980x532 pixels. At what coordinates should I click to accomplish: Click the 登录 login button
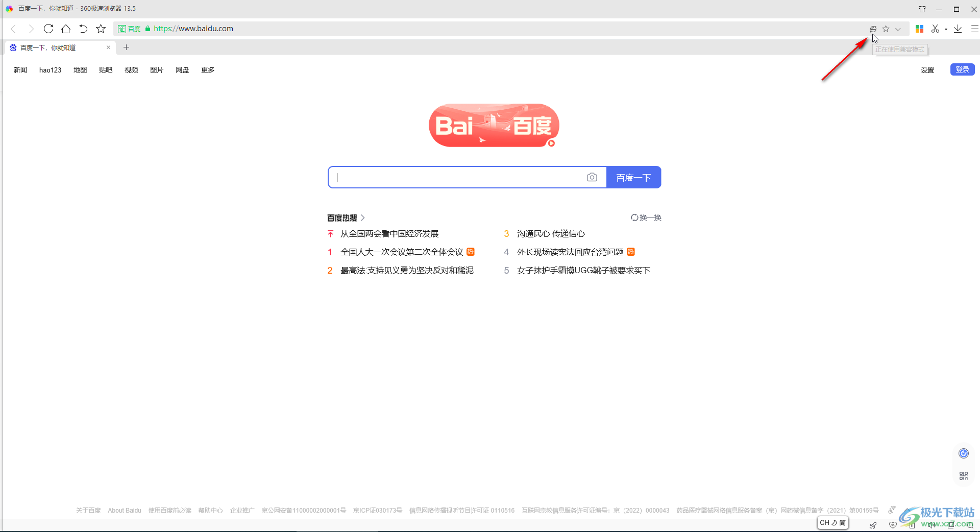point(962,69)
